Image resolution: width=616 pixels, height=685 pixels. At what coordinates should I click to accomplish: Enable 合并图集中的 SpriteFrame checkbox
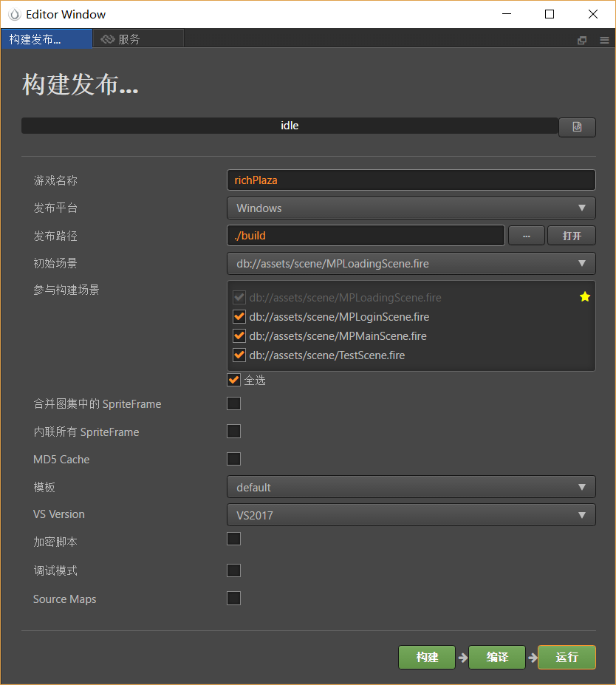(233, 403)
